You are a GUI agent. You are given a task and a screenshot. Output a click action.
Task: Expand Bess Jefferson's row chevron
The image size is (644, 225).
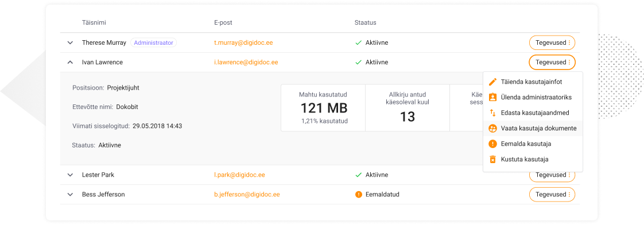pos(70,194)
